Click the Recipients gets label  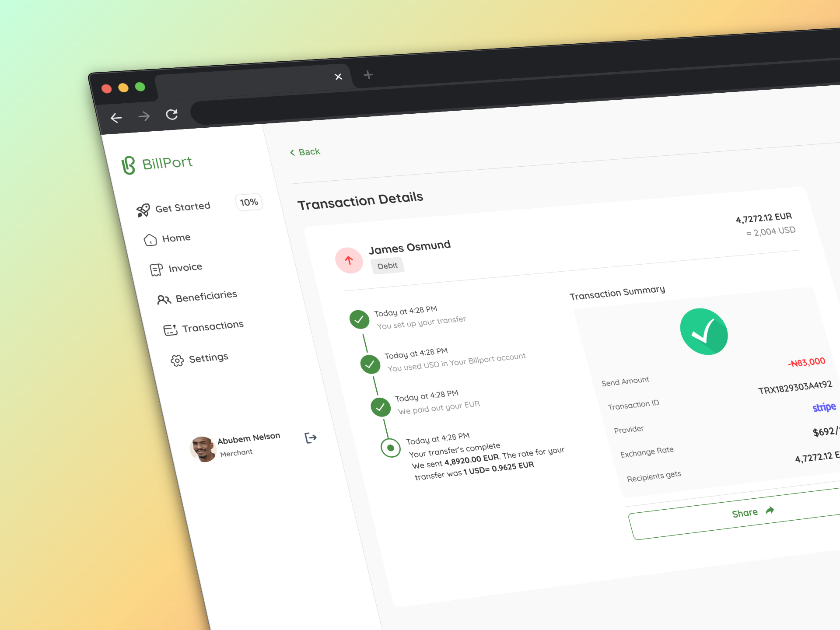[654, 476]
